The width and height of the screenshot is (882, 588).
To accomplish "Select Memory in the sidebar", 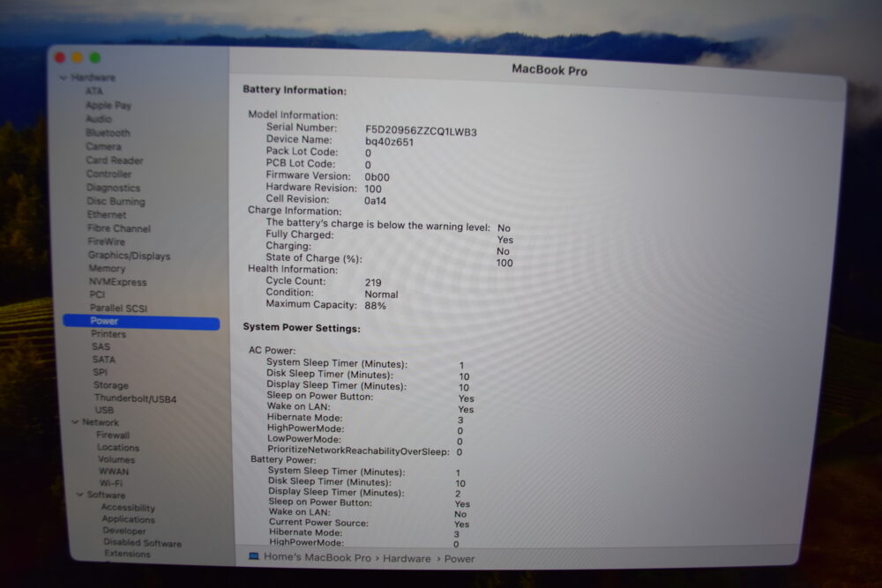I will [x=107, y=269].
